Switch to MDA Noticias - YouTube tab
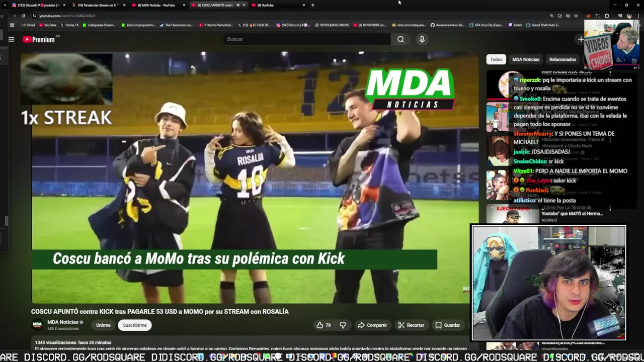 tap(158, 5)
